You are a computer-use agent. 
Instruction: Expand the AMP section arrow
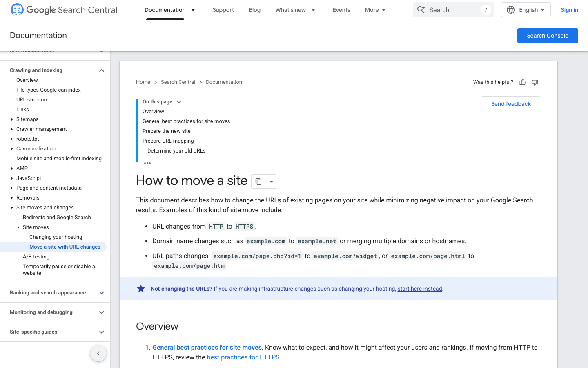tap(12, 168)
